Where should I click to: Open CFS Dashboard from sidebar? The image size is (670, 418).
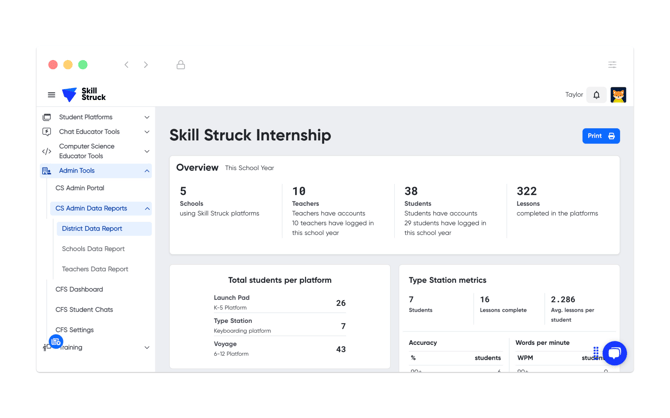pos(79,289)
